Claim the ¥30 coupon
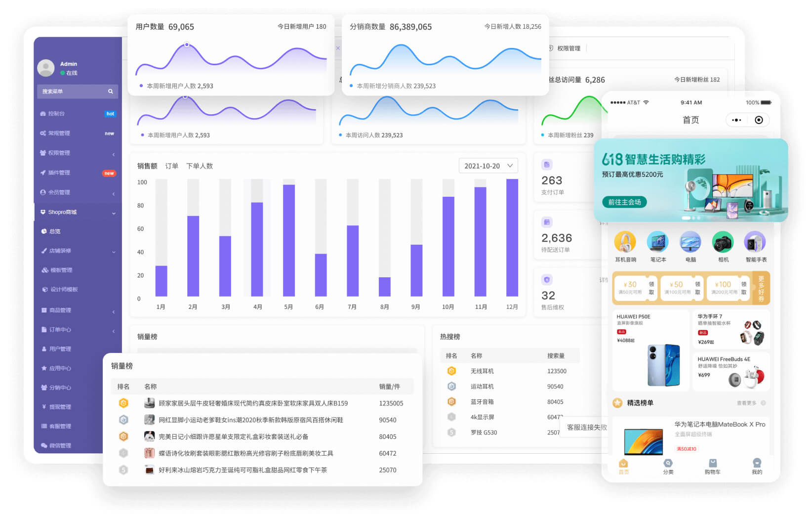Screen dimensions: 812x520 [651, 288]
